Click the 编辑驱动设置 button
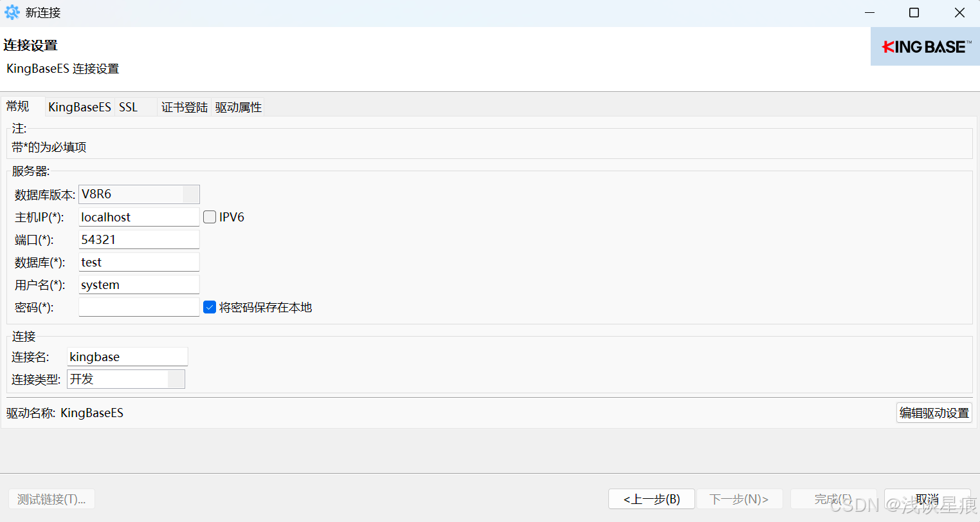Image resolution: width=980 pixels, height=522 pixels. [934, 413]
